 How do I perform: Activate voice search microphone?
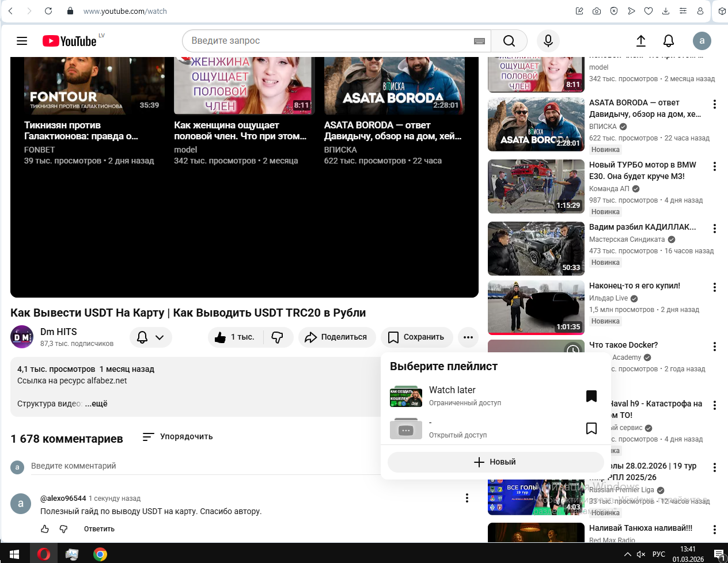548,41
